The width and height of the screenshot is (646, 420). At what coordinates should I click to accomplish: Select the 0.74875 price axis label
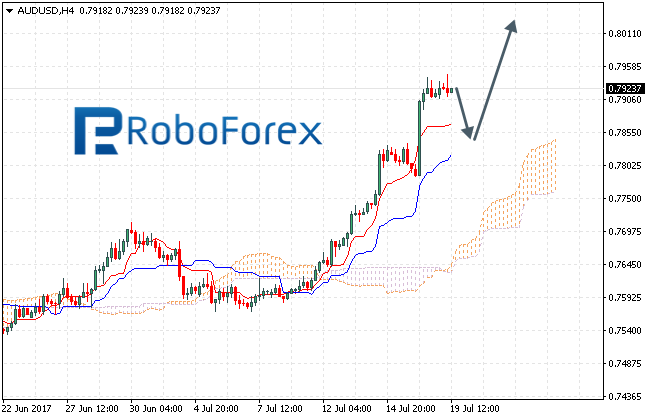[625, 364]
